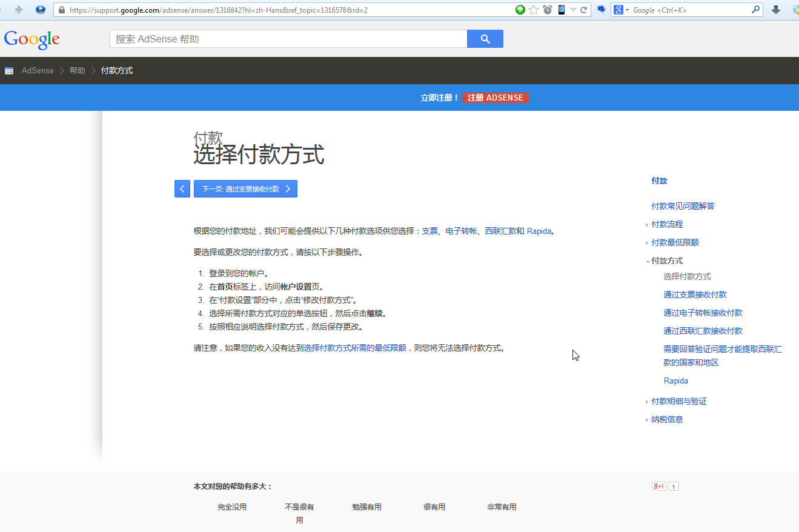The width and height of the screenshot is (799, 532).
Task: Open 通过电子转帐接收付款 in the sidebar
Action: pos(703,313)
